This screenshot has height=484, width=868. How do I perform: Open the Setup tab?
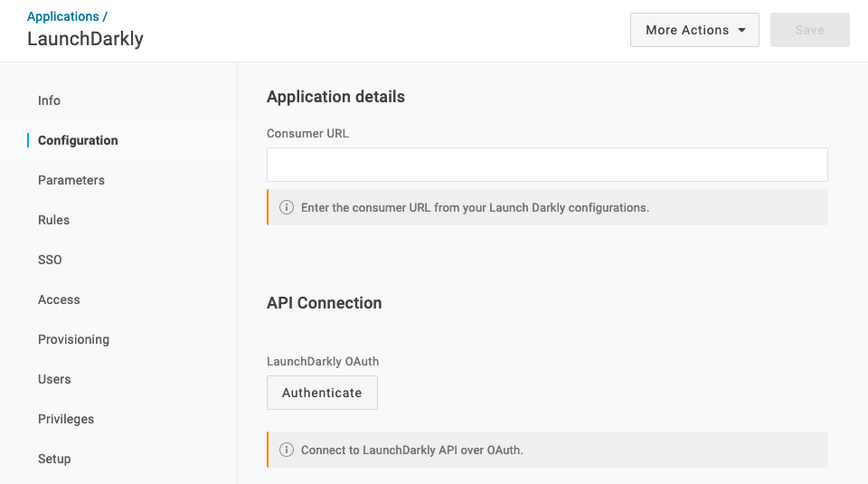54,459
